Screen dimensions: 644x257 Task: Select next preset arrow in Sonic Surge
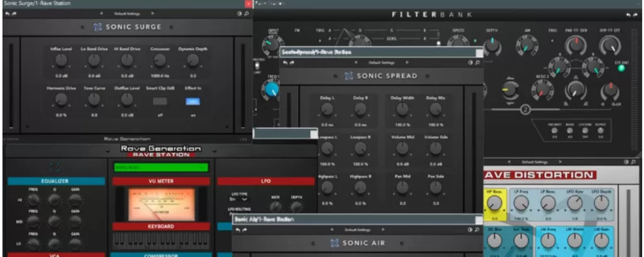(153, 14)
